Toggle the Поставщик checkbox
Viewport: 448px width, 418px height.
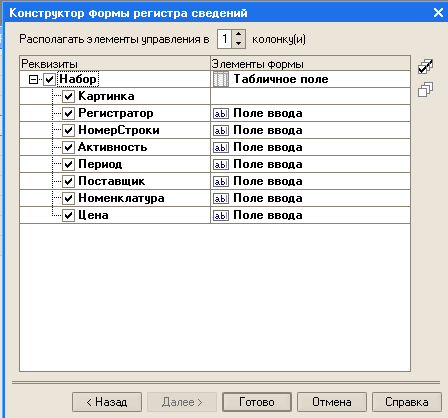(68, 181)
